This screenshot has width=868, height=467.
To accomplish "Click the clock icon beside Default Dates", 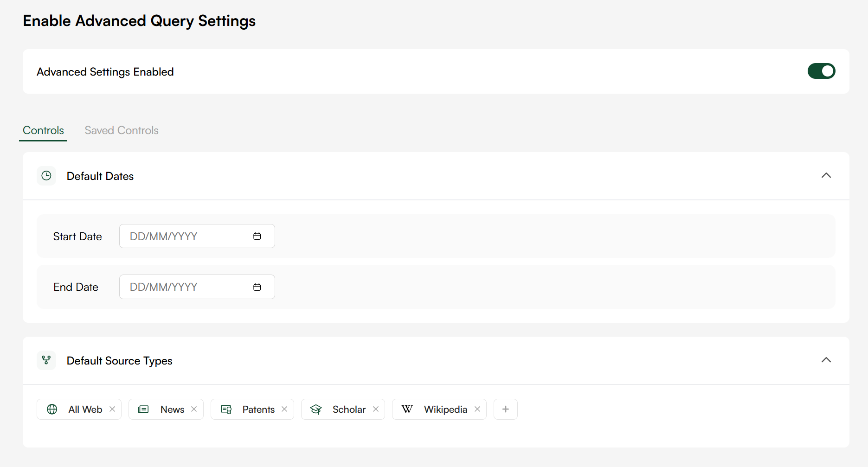I will pos(46,176).
